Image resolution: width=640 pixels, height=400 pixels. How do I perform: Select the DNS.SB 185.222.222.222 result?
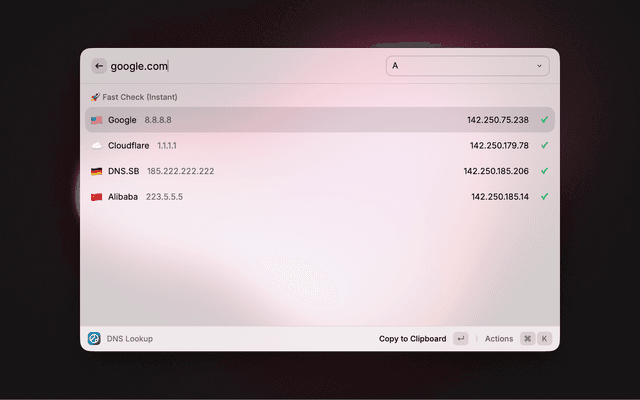point(300,172)
